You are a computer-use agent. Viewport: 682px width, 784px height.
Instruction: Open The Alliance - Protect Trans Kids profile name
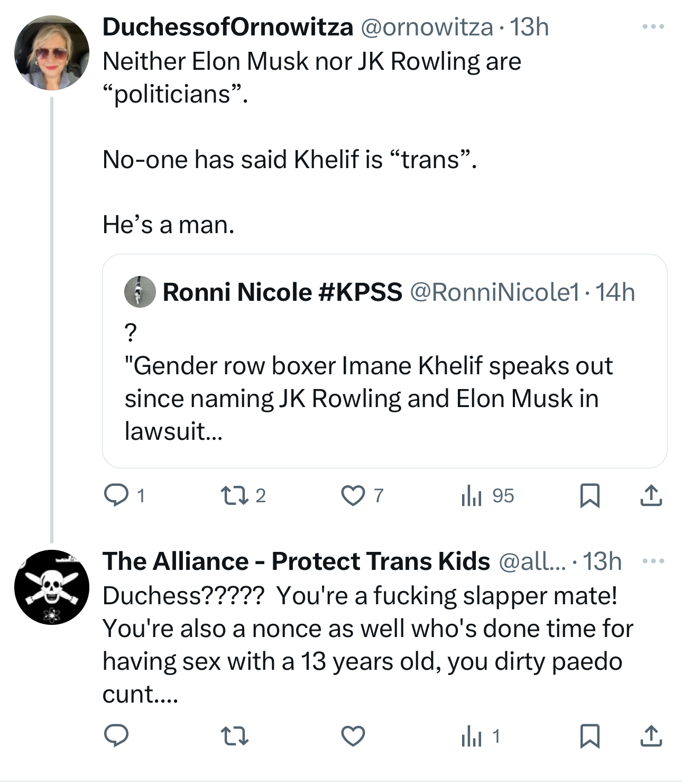296,561
